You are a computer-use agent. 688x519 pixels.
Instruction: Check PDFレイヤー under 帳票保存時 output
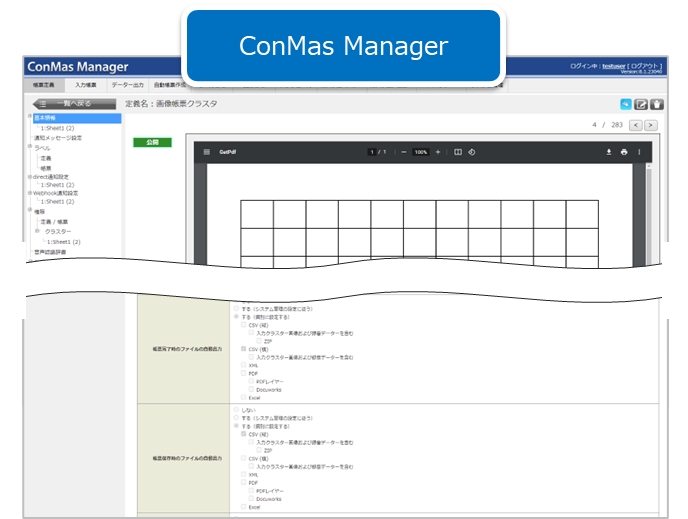coord(251,491)
